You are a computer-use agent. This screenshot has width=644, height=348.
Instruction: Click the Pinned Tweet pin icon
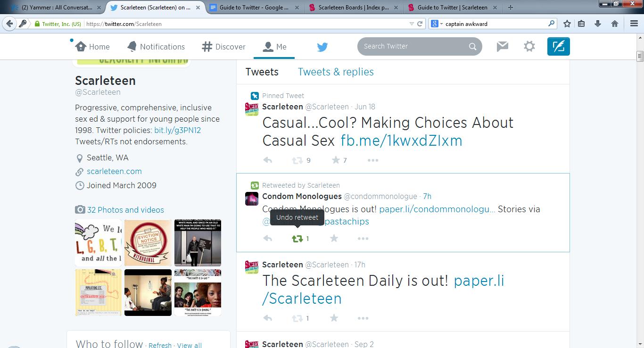(255, 96)
